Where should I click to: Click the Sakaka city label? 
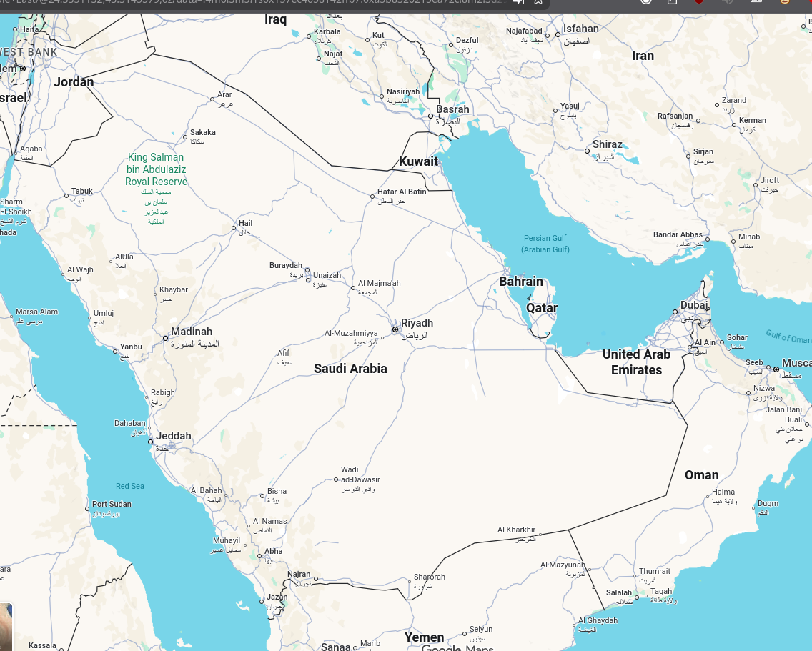tap(202, 133)
